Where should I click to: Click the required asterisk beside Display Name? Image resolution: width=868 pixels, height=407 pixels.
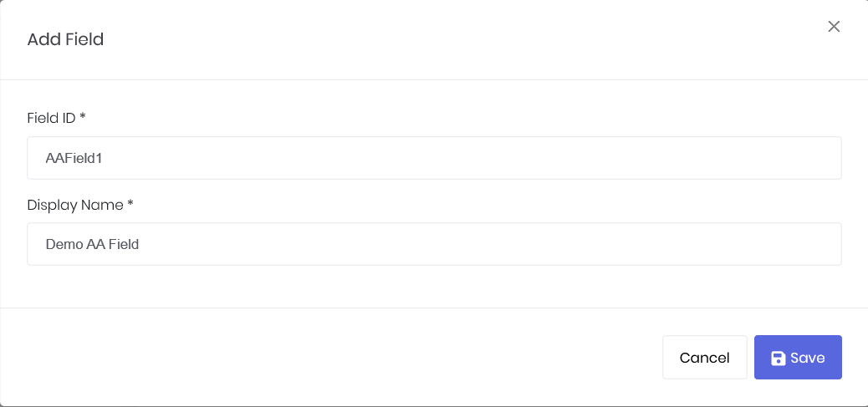pyautogui.click(x=130, y=204)
